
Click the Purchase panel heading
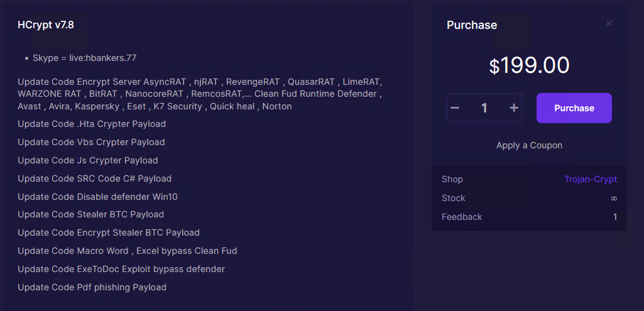[471, 25]
